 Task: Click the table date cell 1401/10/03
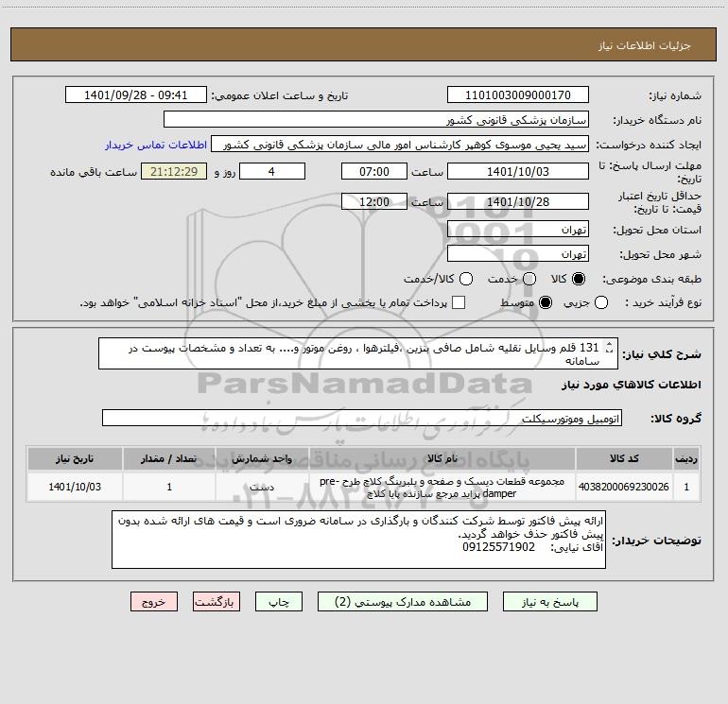(75, 487)
